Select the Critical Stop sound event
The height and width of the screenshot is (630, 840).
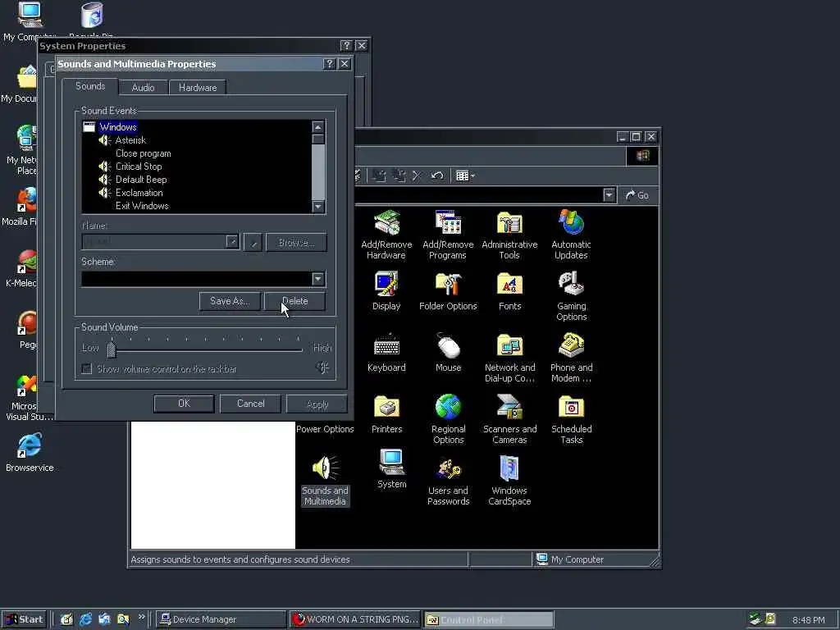(x=138, y=166)
